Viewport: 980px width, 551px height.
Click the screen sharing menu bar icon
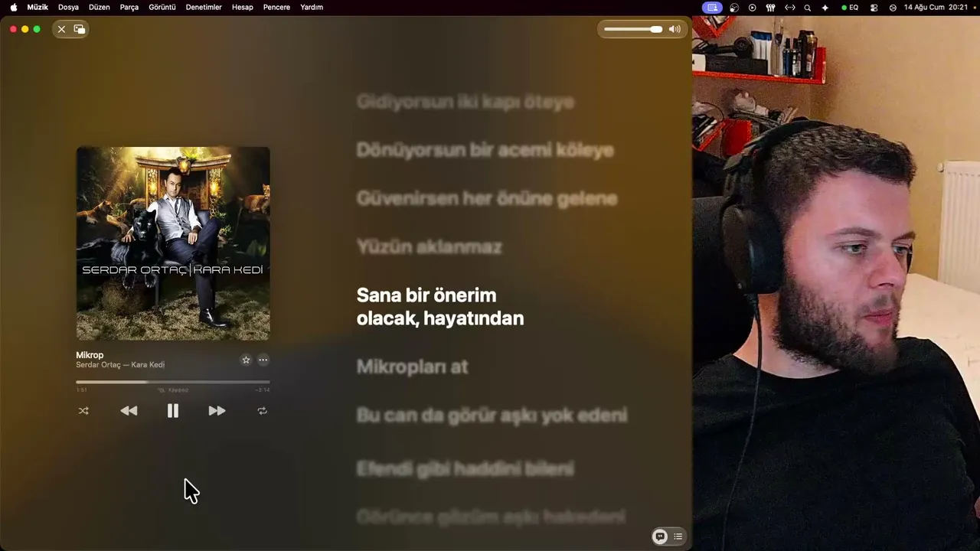712,7
